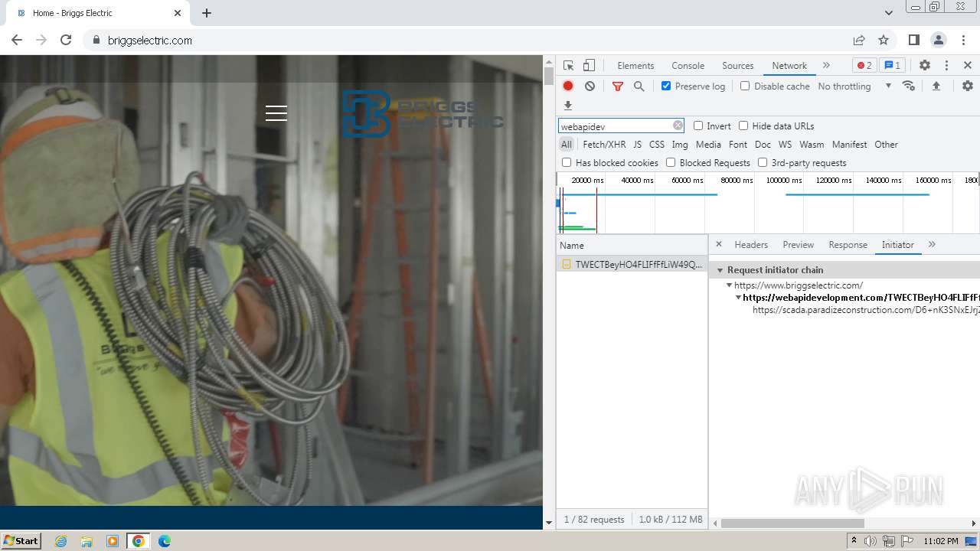Open the network search magnifier
Image resolution: width=980 pixels, height=551 pixels.
click(639, 86)
